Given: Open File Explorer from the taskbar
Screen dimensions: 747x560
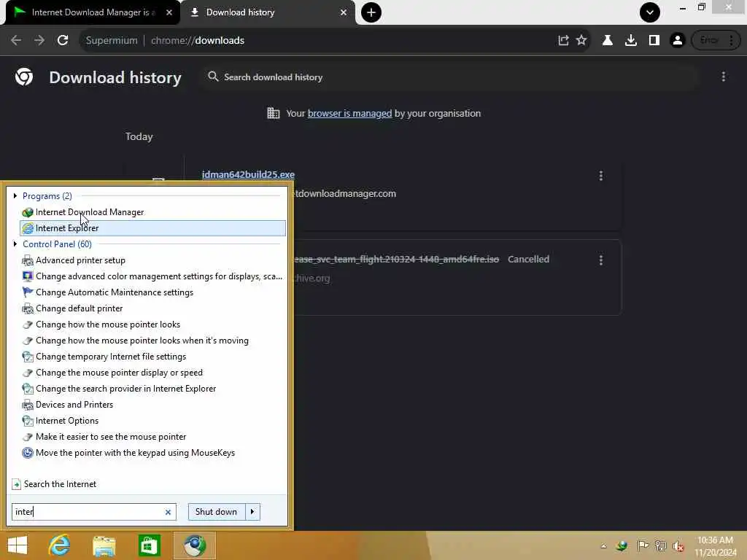Looking at the screenshot, I should (x=104, y=545).
